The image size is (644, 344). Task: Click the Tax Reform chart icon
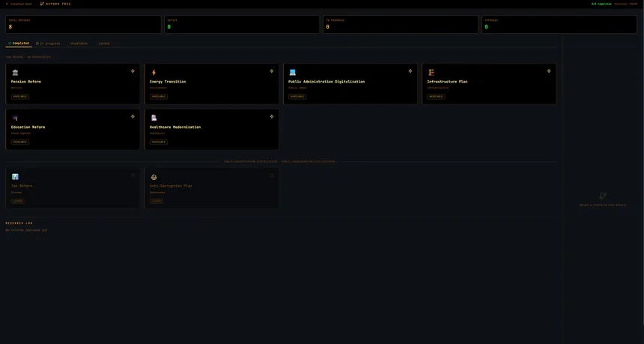click(15, 177)
